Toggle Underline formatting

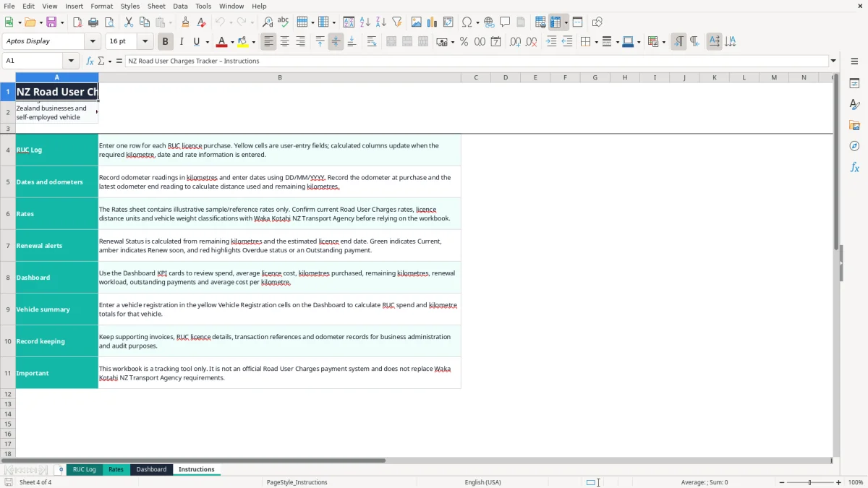point(197,42)
